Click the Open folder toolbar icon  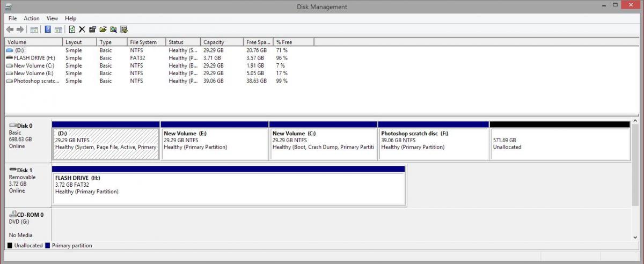[x=103, y=30]
